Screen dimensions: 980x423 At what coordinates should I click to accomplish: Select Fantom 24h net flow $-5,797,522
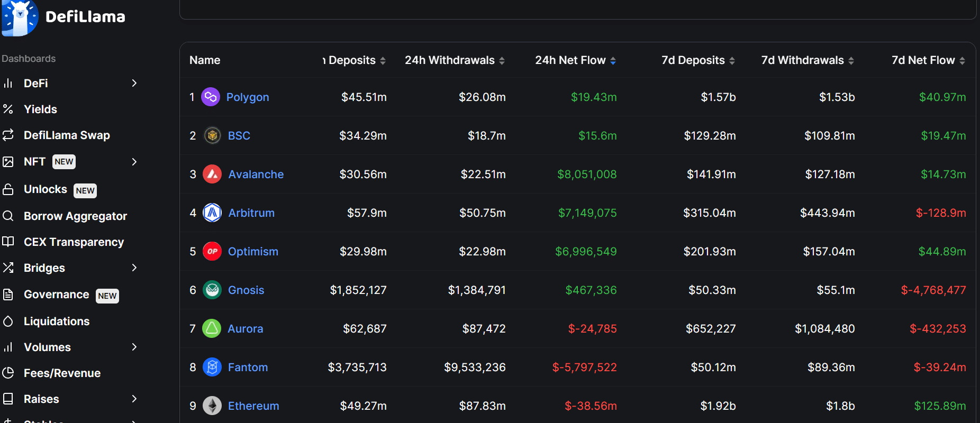(x=585, y=367)
